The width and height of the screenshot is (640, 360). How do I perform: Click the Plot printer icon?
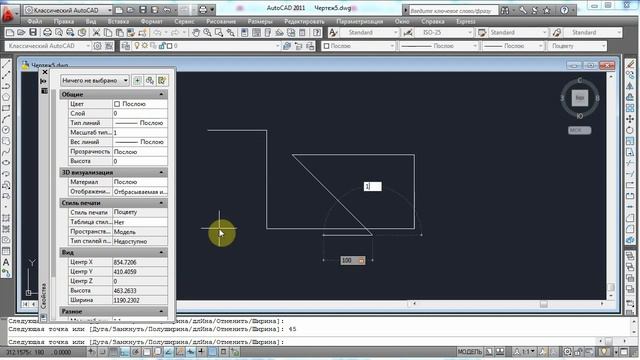point(47,33)
